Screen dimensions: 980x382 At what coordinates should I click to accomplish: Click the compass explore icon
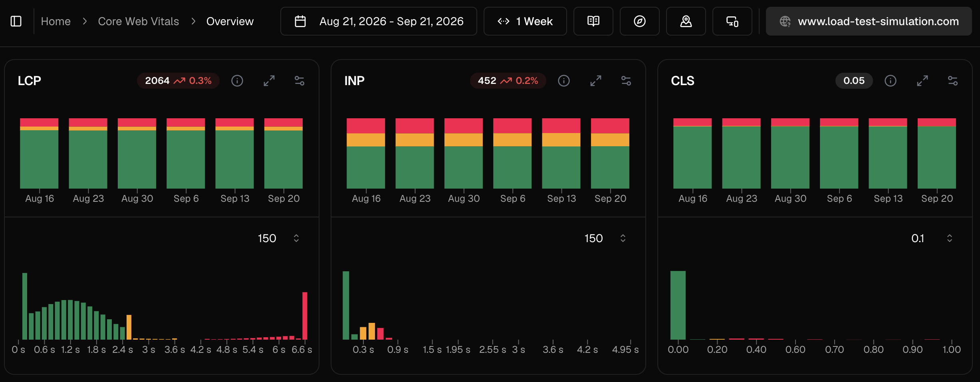pyautogui.click(x=640, y=21)
